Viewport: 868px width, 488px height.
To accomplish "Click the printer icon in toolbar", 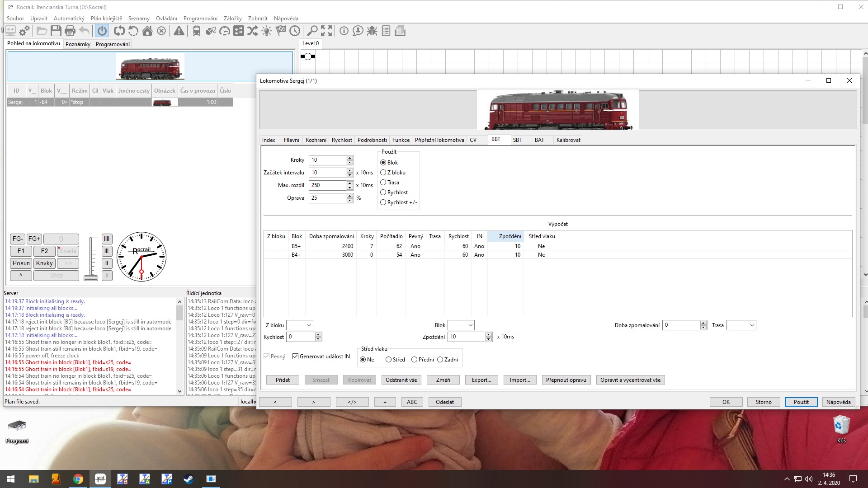I will pyautogui.click(x=70, y=31).
